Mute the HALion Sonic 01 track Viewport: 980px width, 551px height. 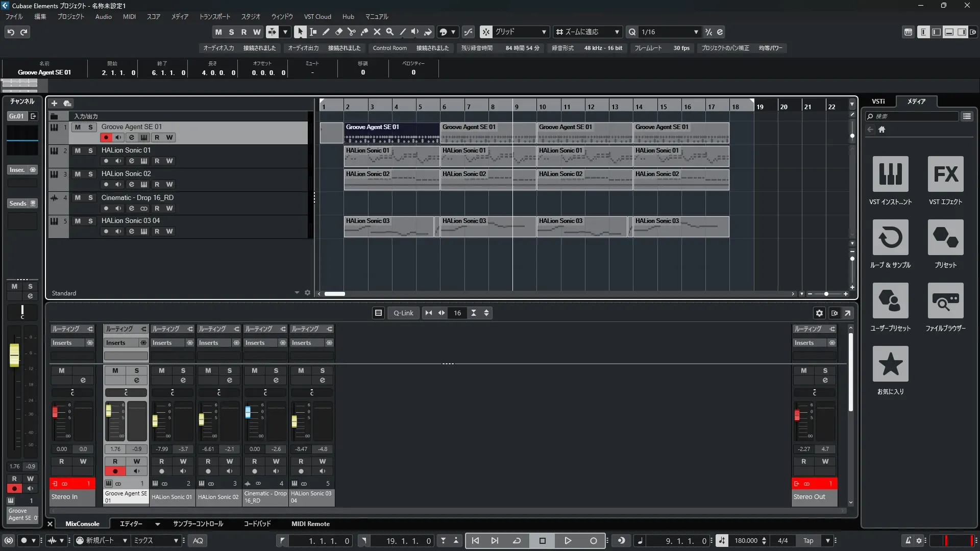click(x=78, y=151)
